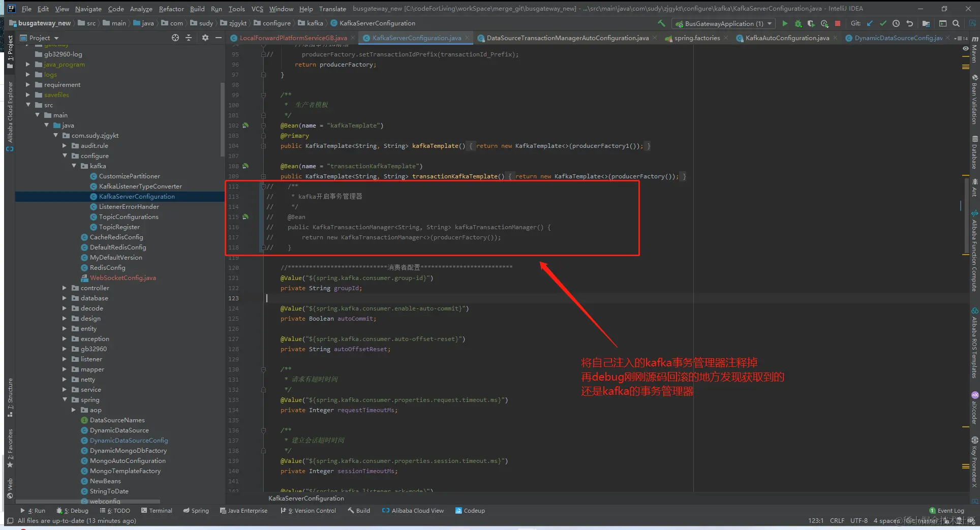This screenshot has width=980, height=530.
Task: Open the 9: Version Control panel
Action: (309, 511)
